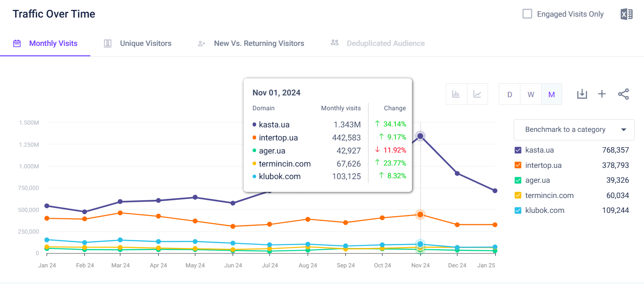The height and width of the screenshot is (284, 644).
Task: Switch chart to bar chart view
Action: pyautogui.click(x=457, y=94)
